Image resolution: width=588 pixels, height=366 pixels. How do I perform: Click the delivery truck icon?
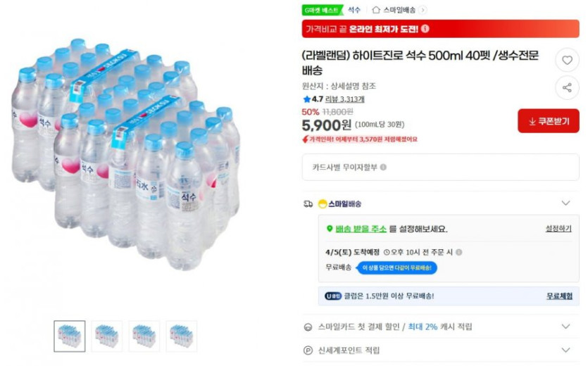pos(308,204)
